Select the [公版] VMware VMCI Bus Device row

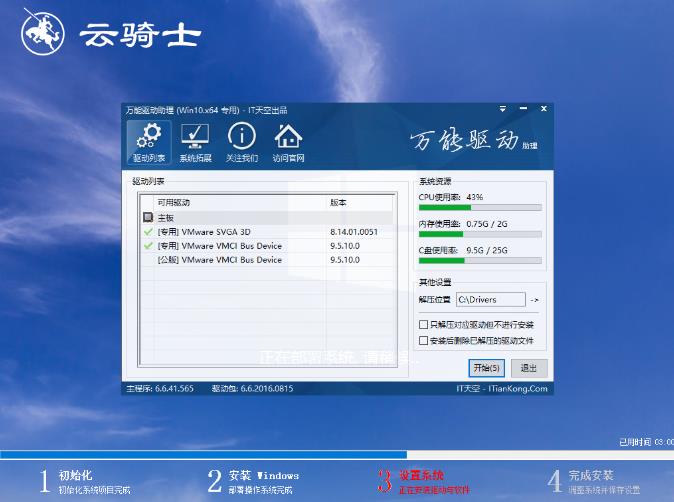point(267,260)
